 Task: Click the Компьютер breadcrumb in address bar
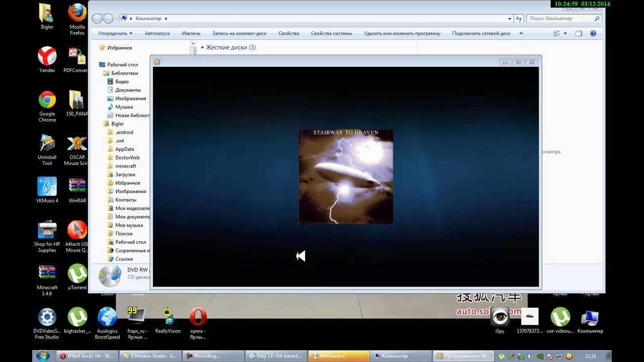148,19
